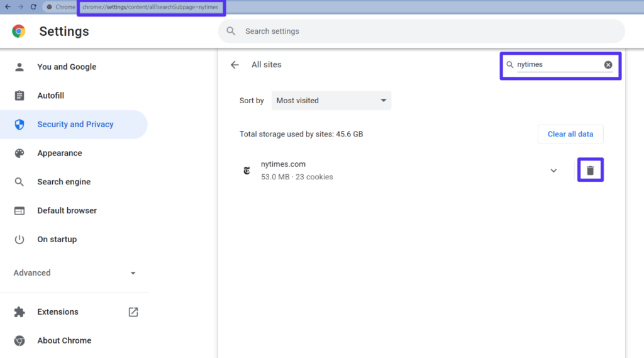The image size is (644, 358).
Task: Click the external link icon beside Extensions
Action: 133,312
